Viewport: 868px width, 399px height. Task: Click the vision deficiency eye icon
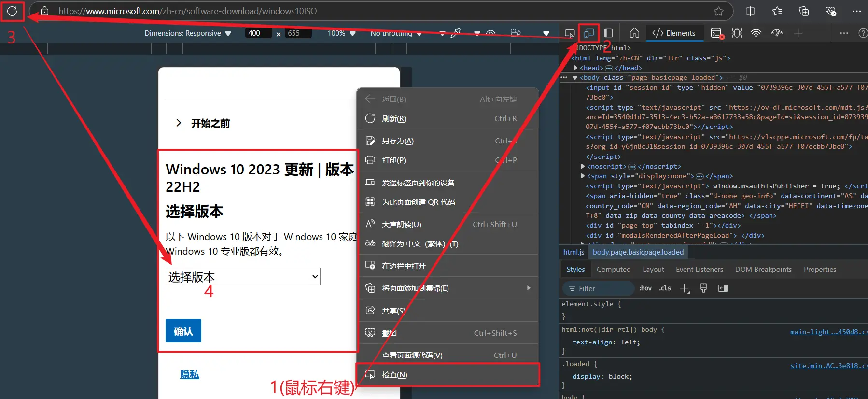(x=490, y=33)
